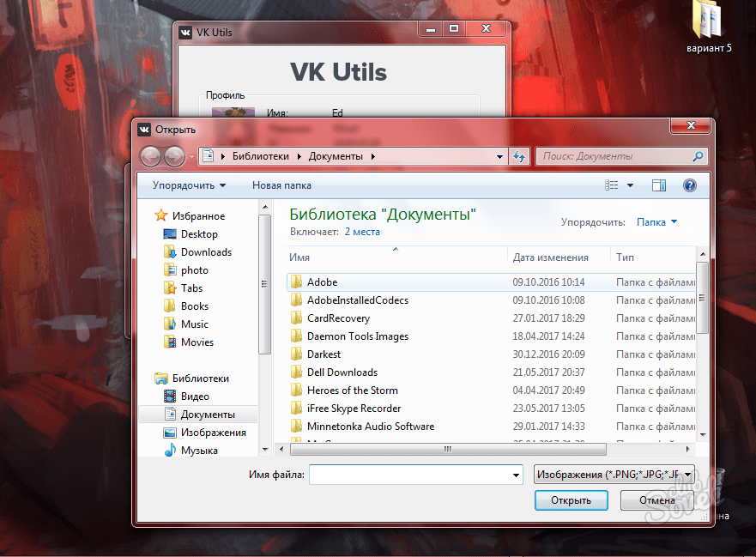Image resolution: width=756 pixels, height=557 pixels.
Task: Click Новая папка in toolbar
Action: click(x=281, y=185)
